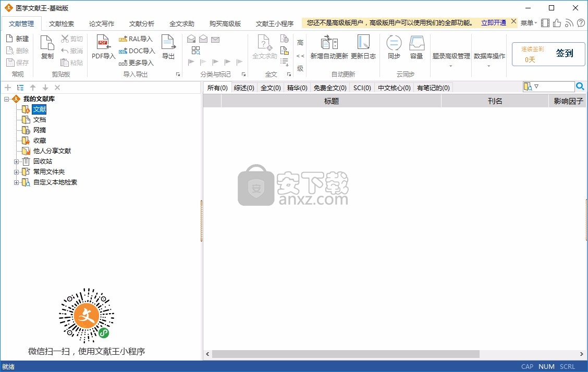Select the 网摘 tree item

coord(40,130)
